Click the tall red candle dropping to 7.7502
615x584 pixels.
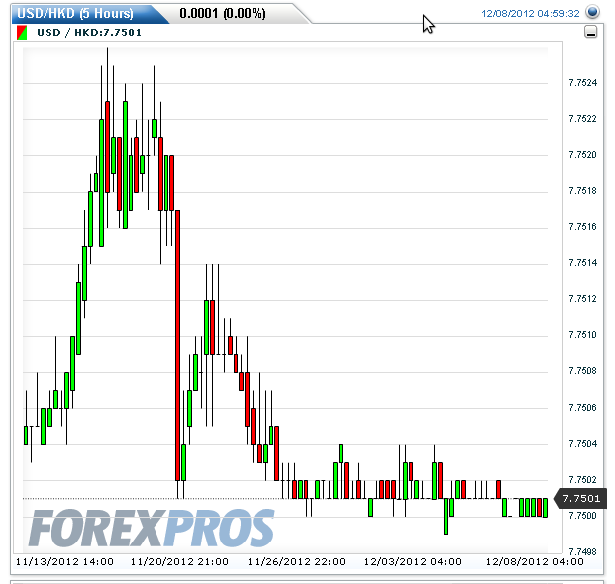click(x=177, y=345)
